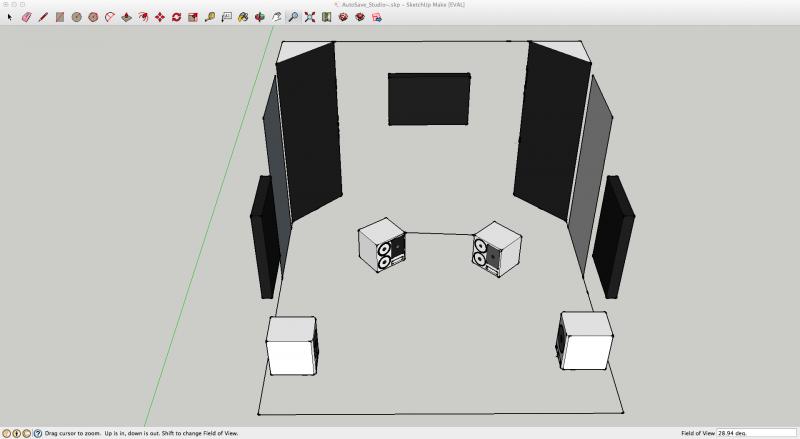This screenshot has height=439, width=800.
Task: Click the left front speaker with two woofers
Action: (382, 246)
